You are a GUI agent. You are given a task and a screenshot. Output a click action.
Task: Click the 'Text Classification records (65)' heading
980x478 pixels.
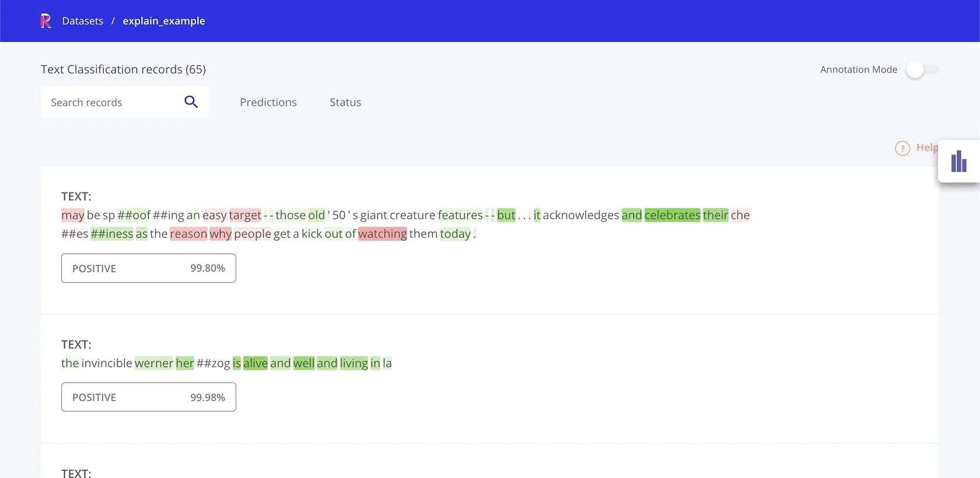tap(123, 69)
